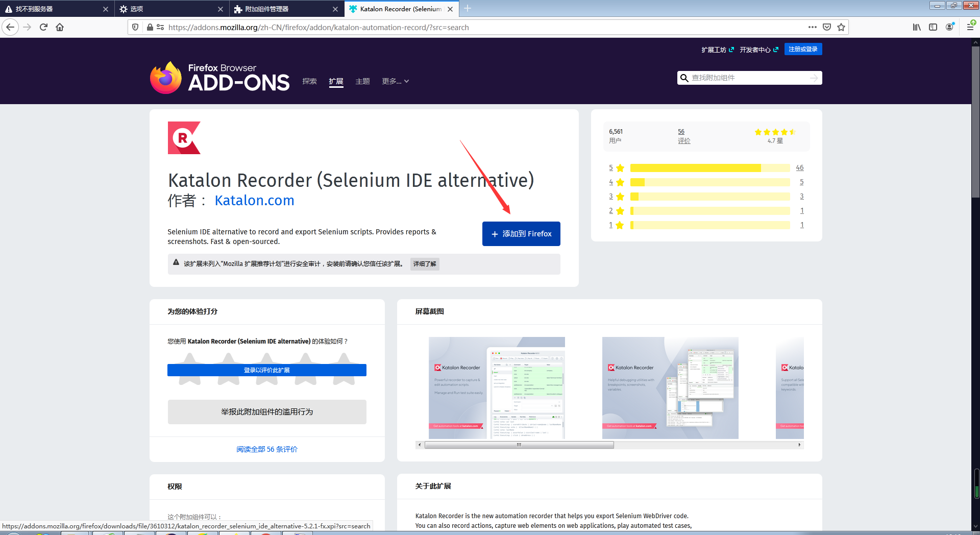The image size is (980, 535).
Task: Click the 举报此附加组件的滥用行为 button
Action: pyautogui.click(x=267, y=412)
